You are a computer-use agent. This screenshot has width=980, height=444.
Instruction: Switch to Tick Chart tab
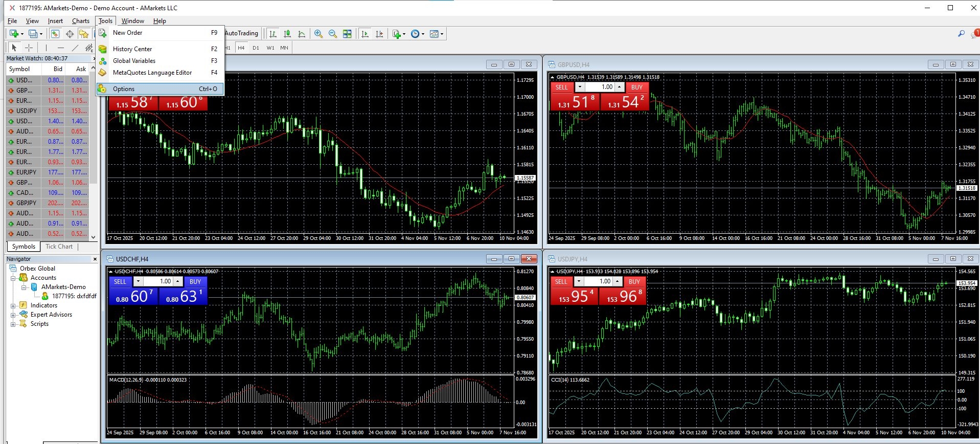pyautogui.click(x=59, y=247)
